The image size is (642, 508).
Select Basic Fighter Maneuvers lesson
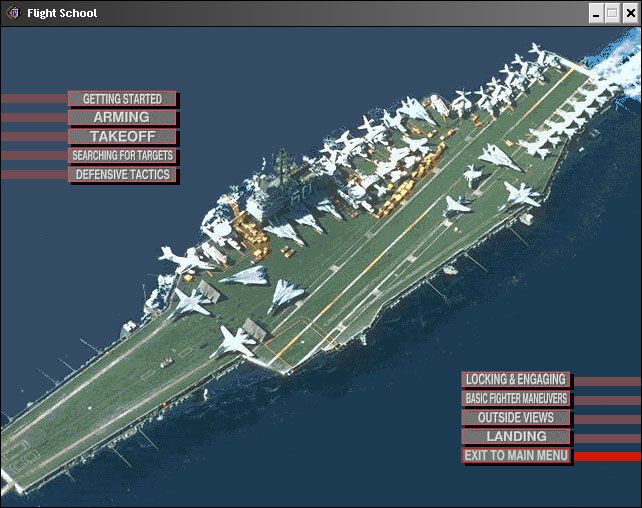coord(516,398)
